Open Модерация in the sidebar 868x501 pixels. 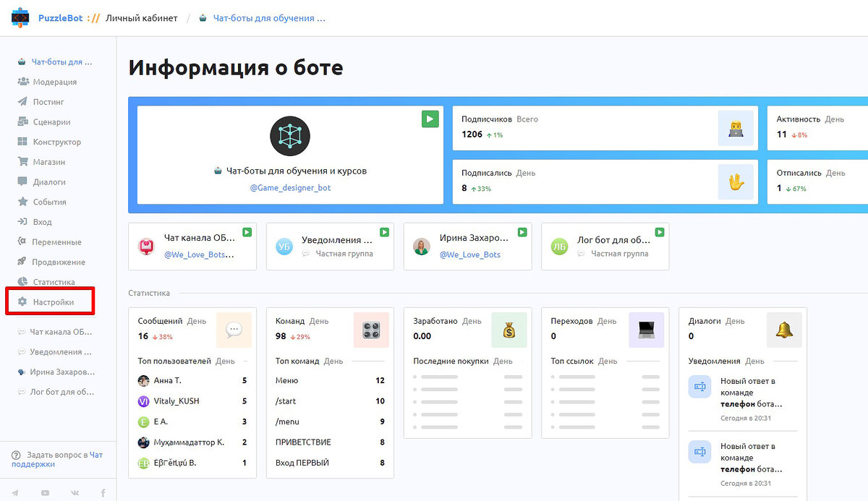tap(54, 82)
